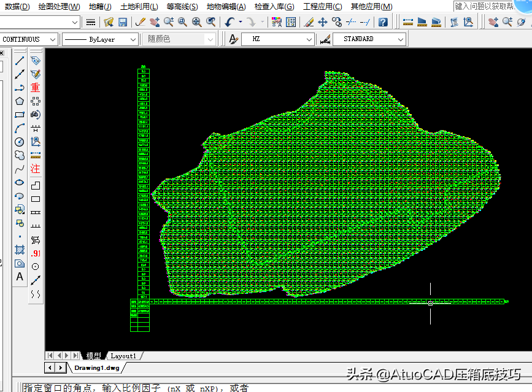The image size is (532, 392).
Task: Select the Circle drawing tool
Action: [20, 142]
